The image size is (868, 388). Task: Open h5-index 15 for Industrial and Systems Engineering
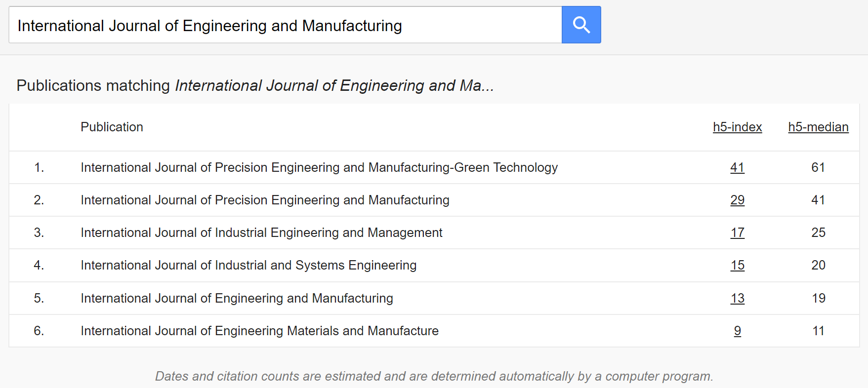point(737,265)
